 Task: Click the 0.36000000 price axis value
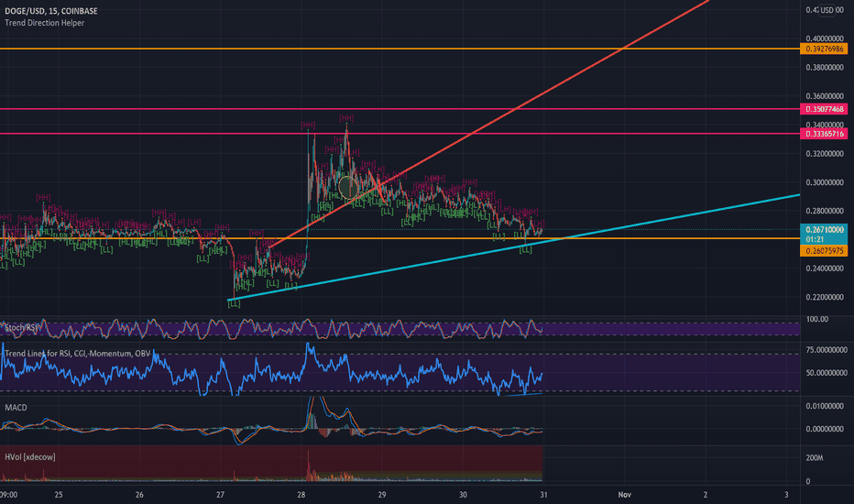click(825, 96)
